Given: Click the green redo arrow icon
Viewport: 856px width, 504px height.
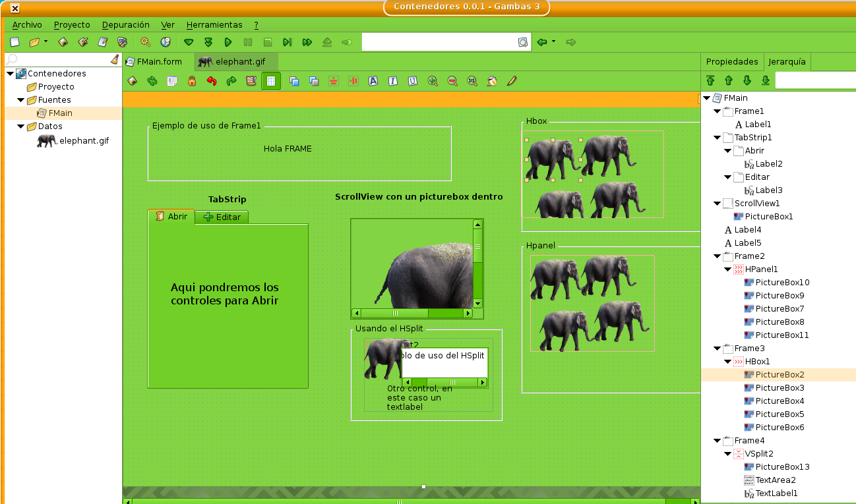Looking at the screenshot, I should (231, 81).
